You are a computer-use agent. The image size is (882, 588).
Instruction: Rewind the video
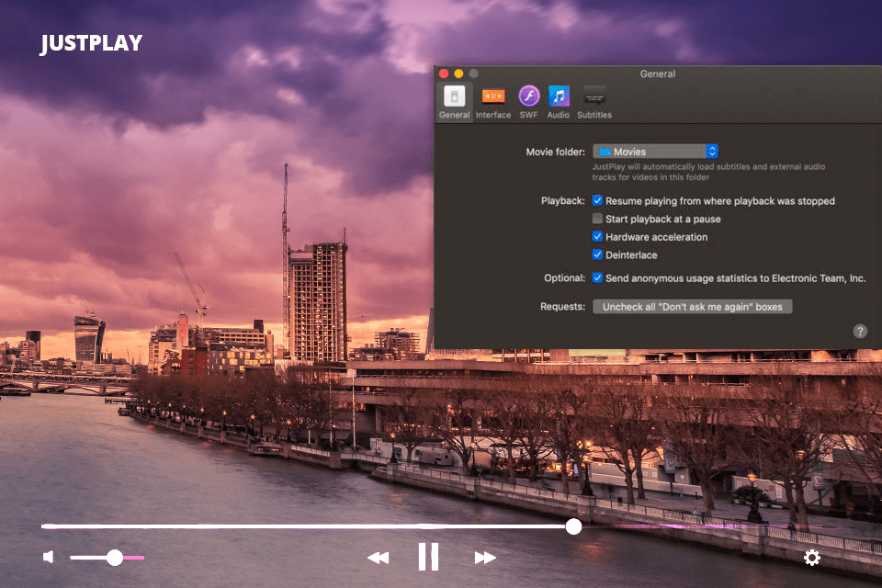tap(378, 558)
